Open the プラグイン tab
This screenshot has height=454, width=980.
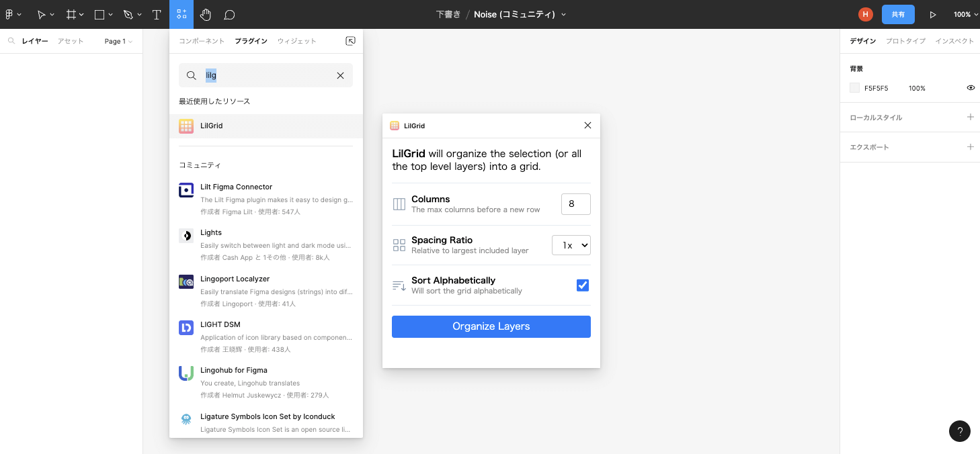(251, 41)
